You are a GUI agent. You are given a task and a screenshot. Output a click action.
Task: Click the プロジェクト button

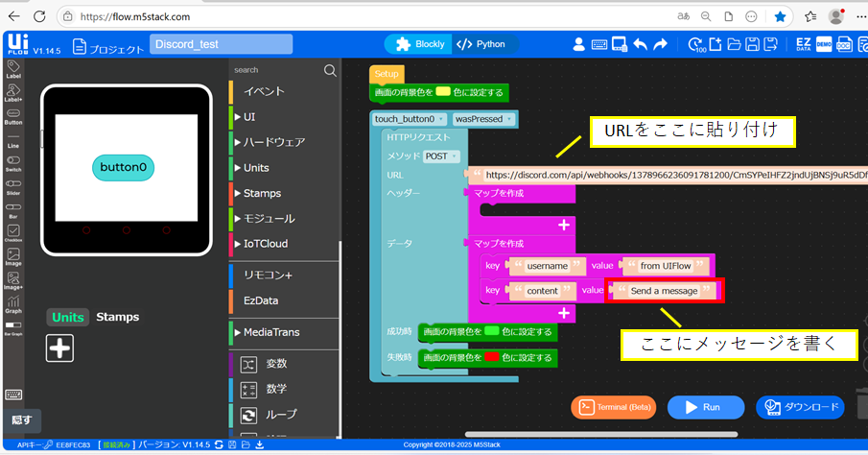point(108,48)
